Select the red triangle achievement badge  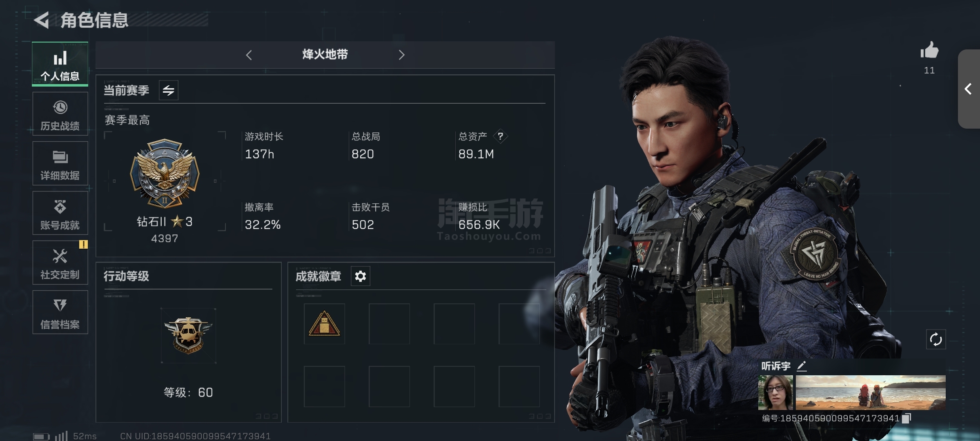pos(324,324)
